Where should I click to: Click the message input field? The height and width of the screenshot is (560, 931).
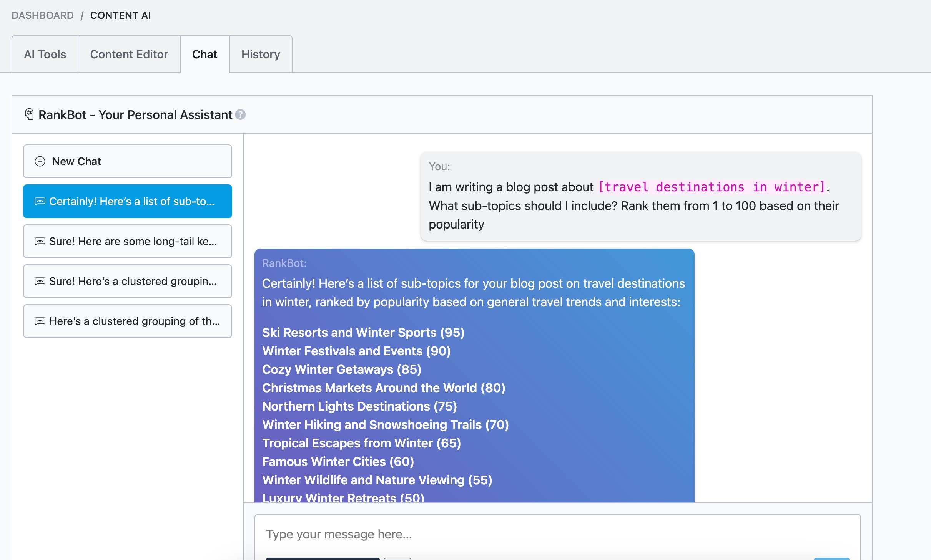click(x=558, y=533)
